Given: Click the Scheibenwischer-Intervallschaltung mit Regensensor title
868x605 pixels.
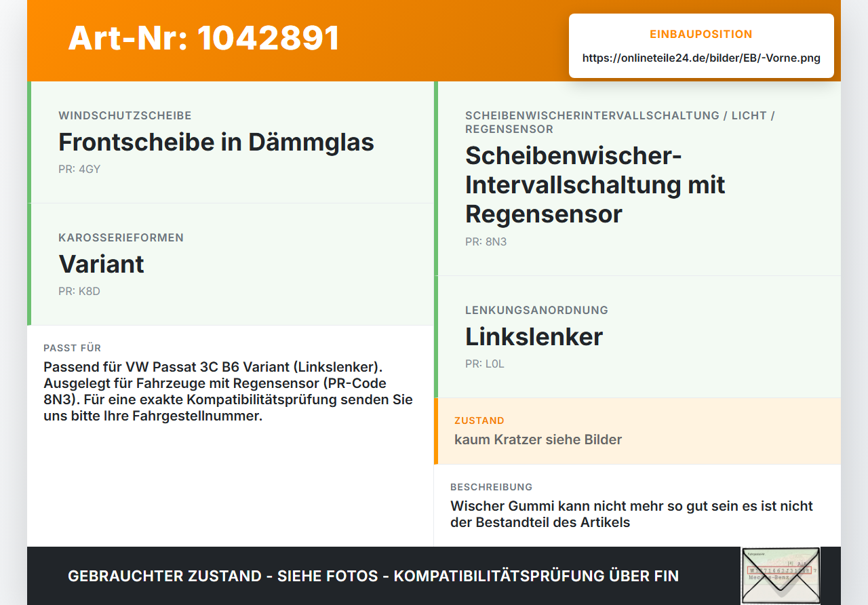Looking at the screenshot, I should coord(595,184).
